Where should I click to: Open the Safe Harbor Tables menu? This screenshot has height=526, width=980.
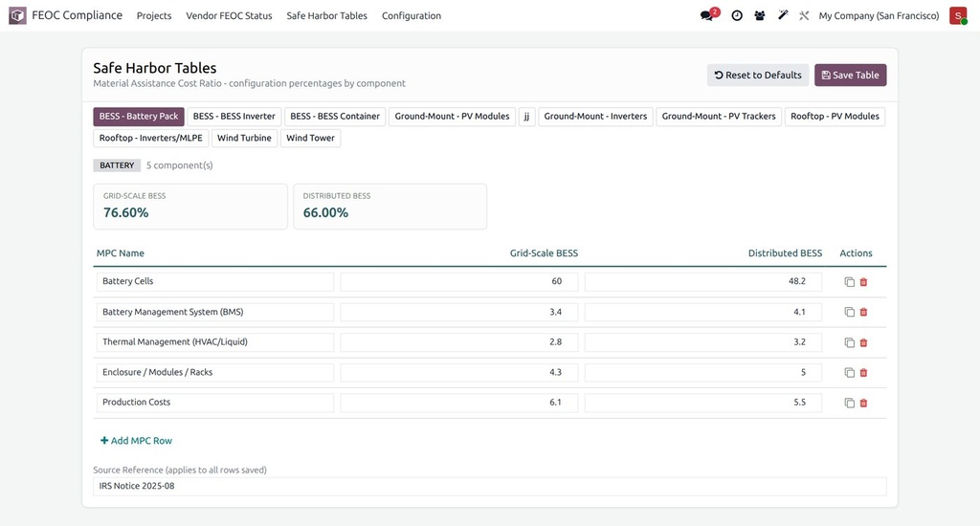pos(327,15)
